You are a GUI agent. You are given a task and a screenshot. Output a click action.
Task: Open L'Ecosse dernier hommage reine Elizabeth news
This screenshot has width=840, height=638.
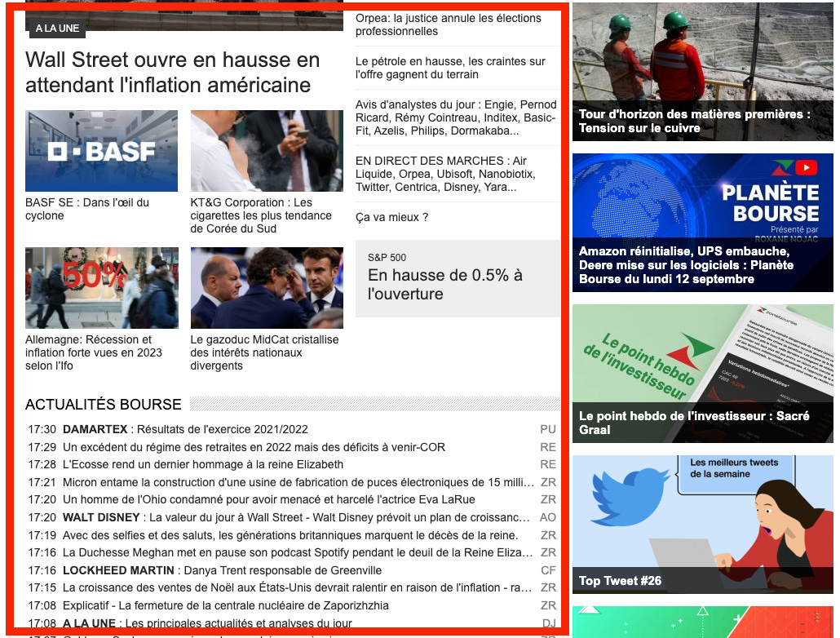pos(203,464)
